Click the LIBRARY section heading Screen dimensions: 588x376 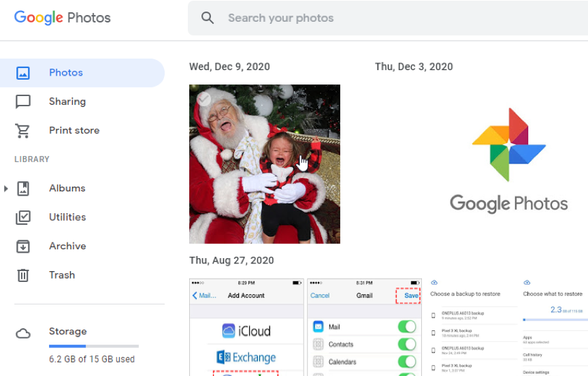tap(32, 159)
